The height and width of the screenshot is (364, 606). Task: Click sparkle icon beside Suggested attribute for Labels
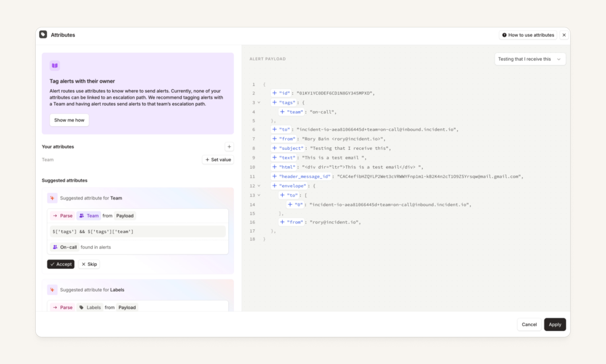coord(52,290)
